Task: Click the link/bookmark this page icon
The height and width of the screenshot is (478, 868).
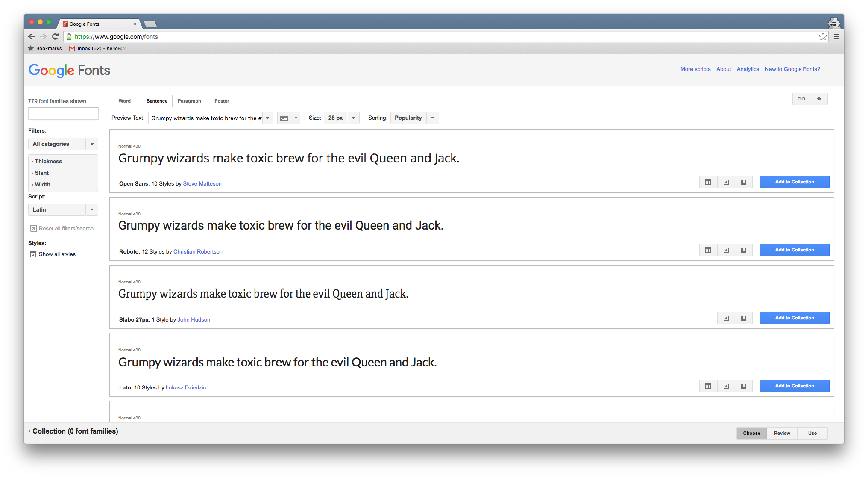Action: [801, 99]
